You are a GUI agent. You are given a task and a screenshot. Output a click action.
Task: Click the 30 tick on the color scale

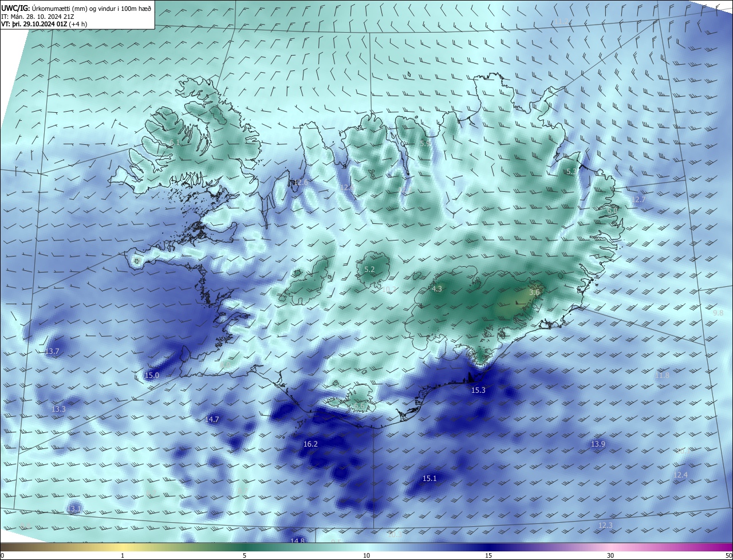click(610, 555)
